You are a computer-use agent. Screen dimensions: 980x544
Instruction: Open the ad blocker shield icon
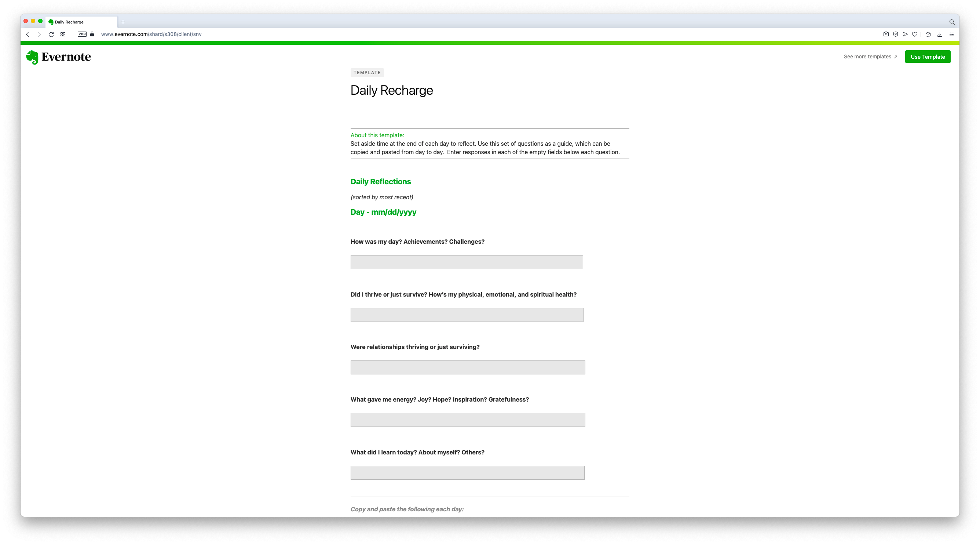(896, 34)
